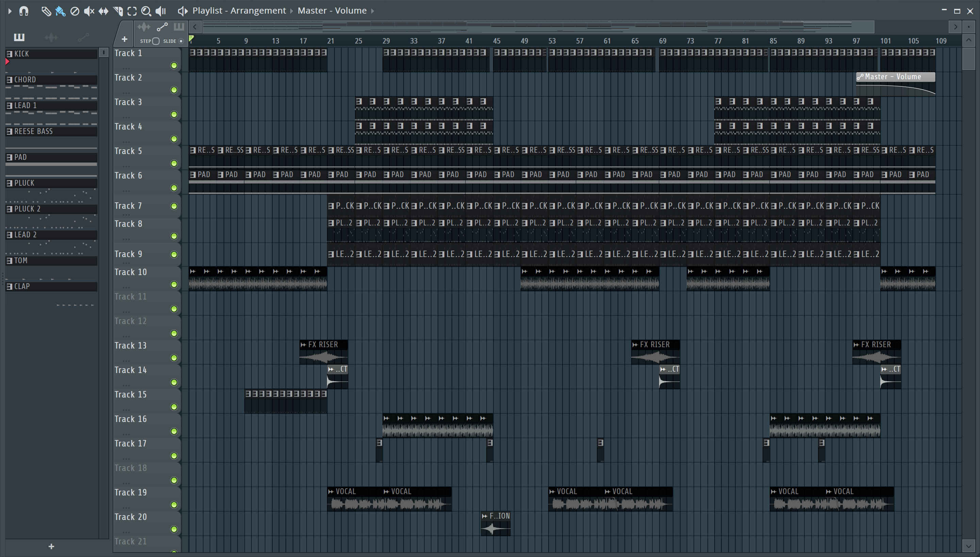980x557 pixels.
Task: Toggle the STEP editing checkbox
Action: (x=156, y=41)
